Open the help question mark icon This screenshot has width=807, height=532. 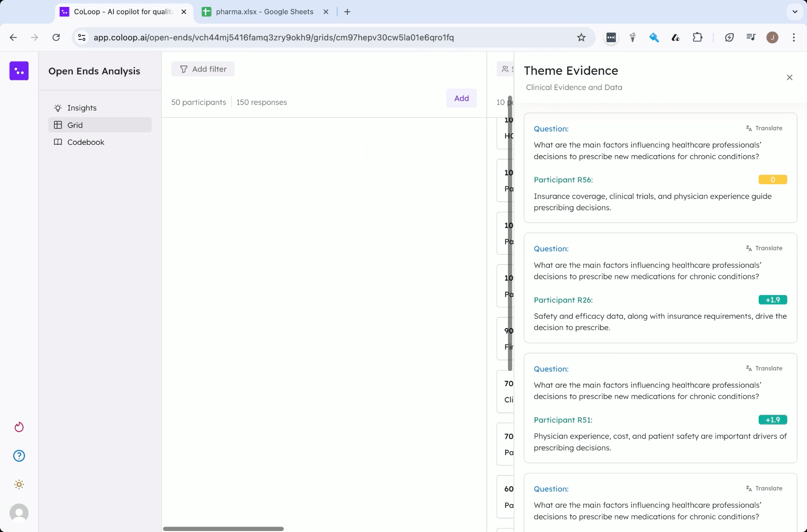point(19,456)
